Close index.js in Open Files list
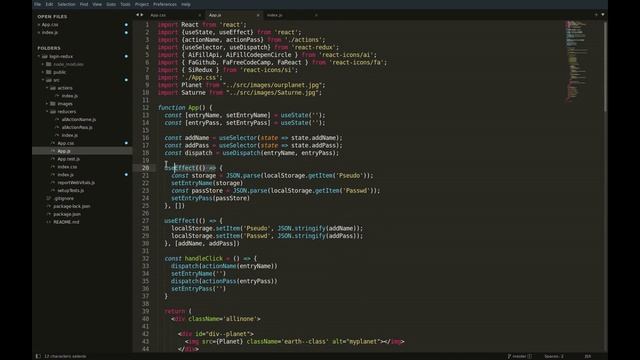 [38, 33]
